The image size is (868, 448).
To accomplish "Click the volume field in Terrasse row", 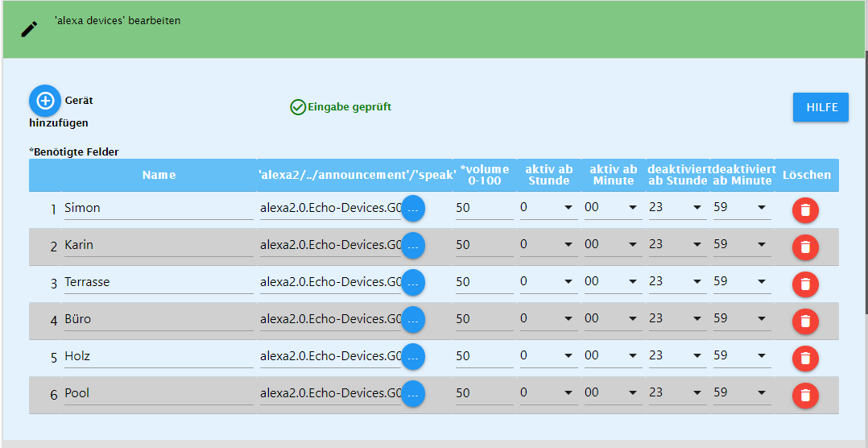I will (485, 283).
